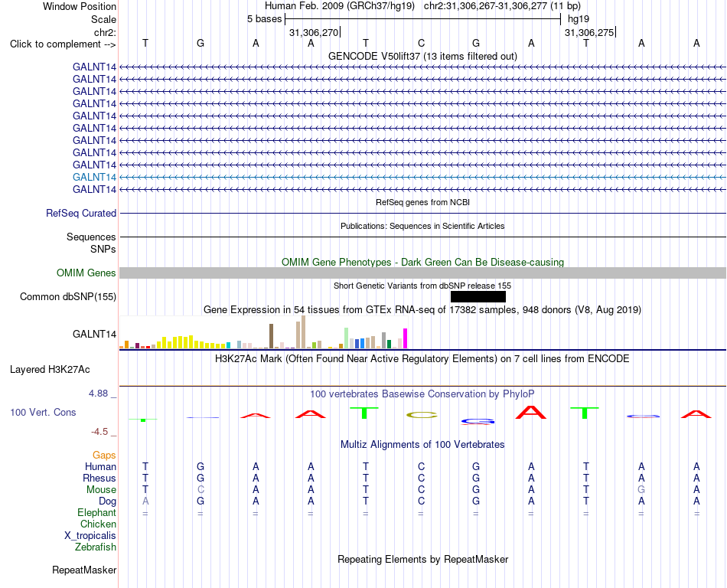Click the window position 'chr2:31,306,267-31,306,277 (11 bp)' text
Image resolution: width=727 pixels, height=588 pixels.
click(x=502, y=6)
